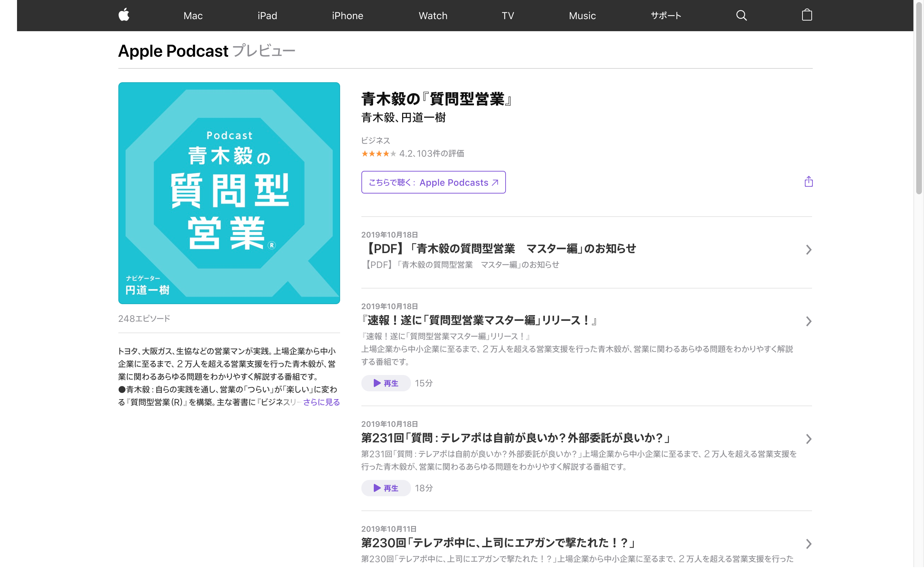This screenshot has width=924, height=587.
Task: Click the 248エピソード count text
Action: (144, 319)
